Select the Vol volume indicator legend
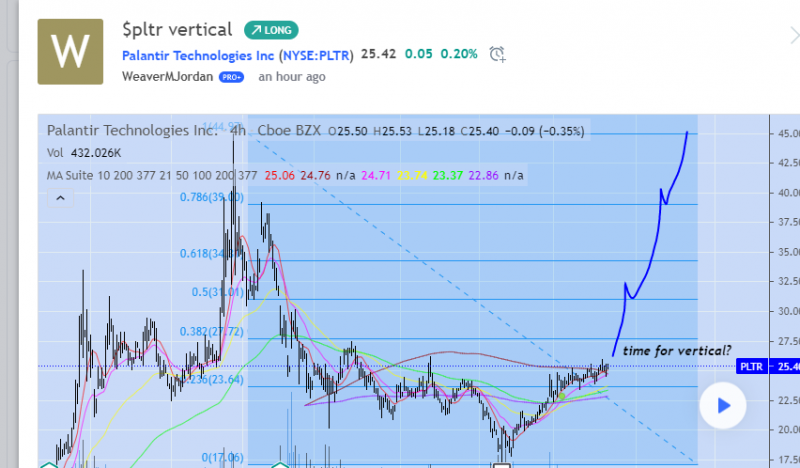 pyautogui.click(x=81, y=154)
